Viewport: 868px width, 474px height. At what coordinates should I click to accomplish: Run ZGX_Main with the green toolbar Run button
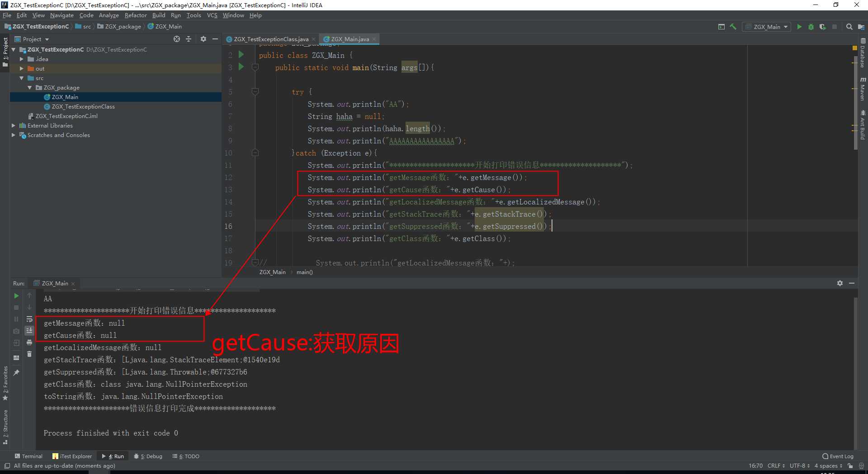(x=799, y=27)
